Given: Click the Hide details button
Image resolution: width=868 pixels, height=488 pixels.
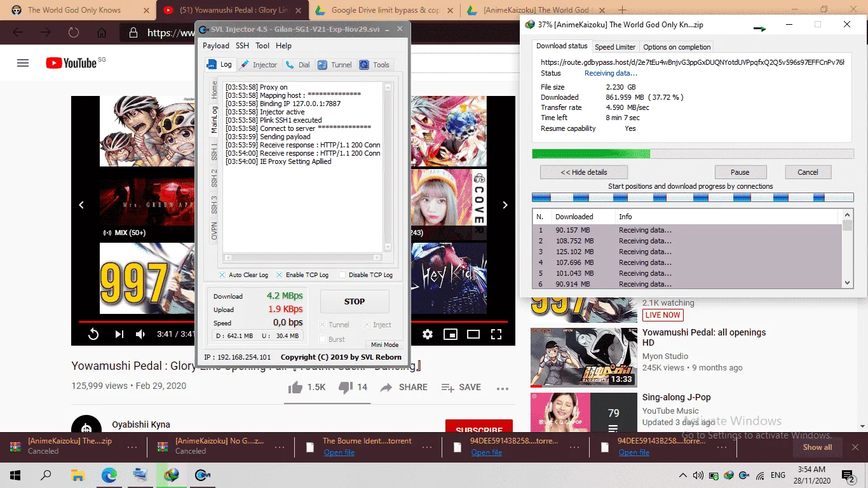Looking at the screenshot, I should click(x=584, y=172).
